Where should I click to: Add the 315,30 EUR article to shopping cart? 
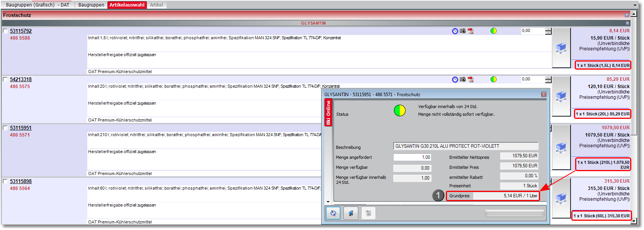pos(561,198)
